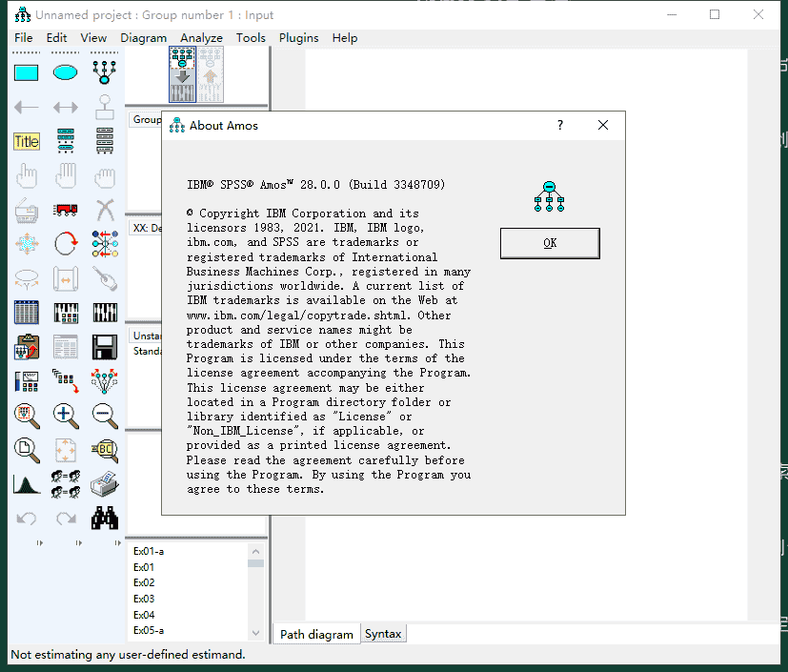Click the print path diagram icon
Screen dimensions: 788x672
(x=105, y=483)
